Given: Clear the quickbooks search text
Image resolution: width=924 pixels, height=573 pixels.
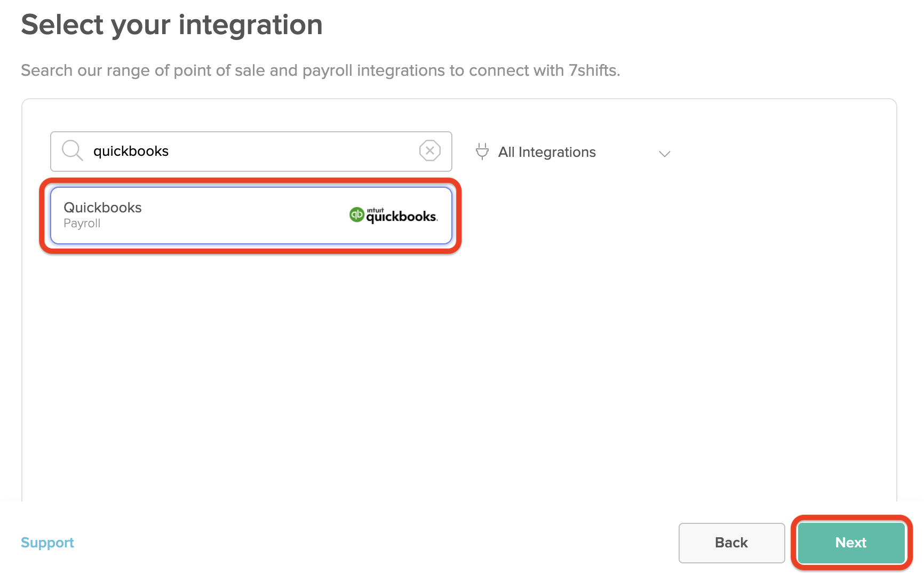Looking at the screenshot, I should pos(429,151).
